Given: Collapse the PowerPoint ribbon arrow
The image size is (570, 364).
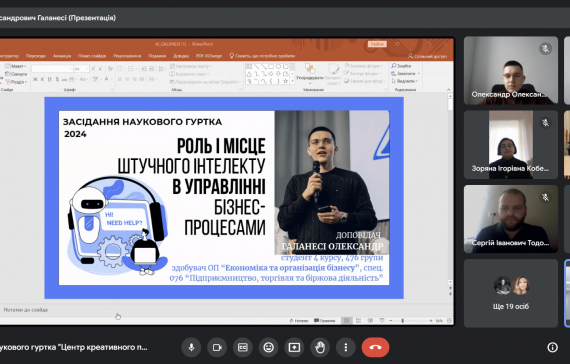Looking at the screenshot, I should [x=449, y=89].
